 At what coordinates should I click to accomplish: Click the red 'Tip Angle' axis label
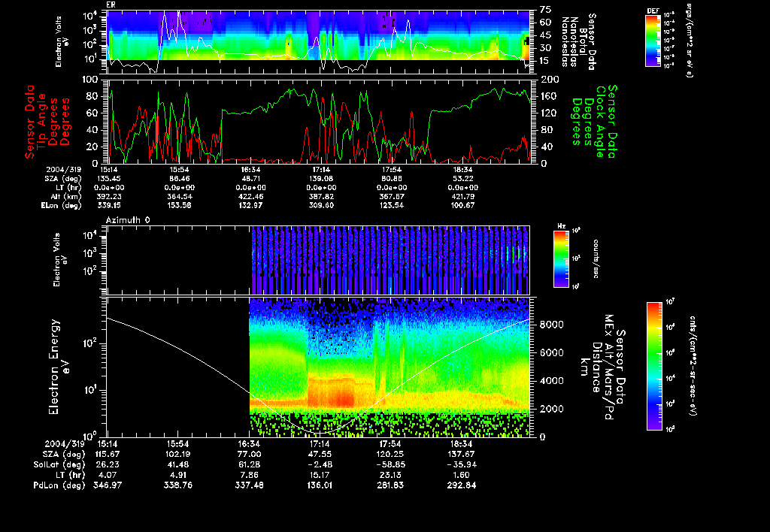point(42,121)
